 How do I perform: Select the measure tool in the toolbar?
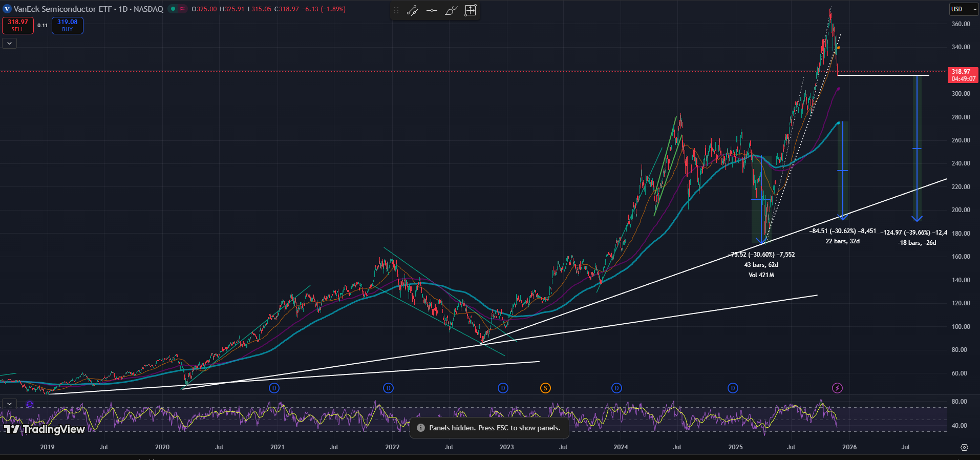pyautogui.click(x=471, y=10)
